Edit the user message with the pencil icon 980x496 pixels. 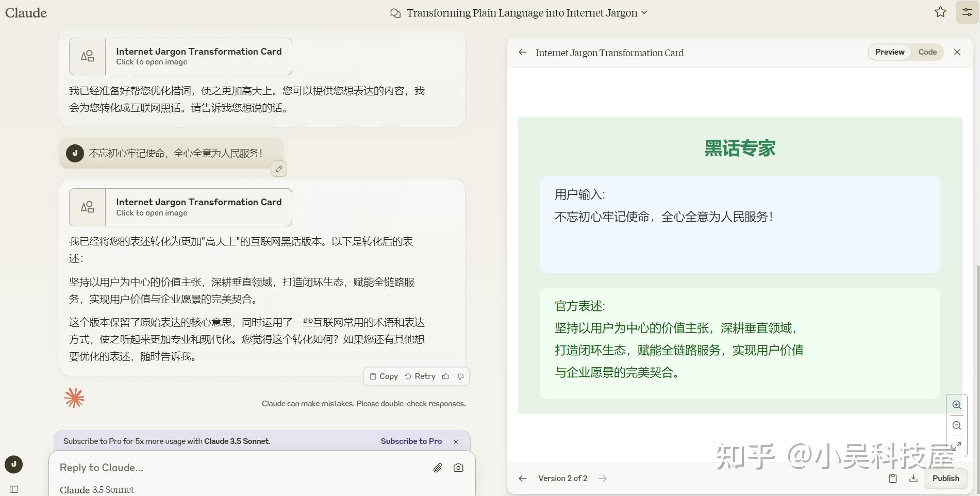(x=278, y=169)
